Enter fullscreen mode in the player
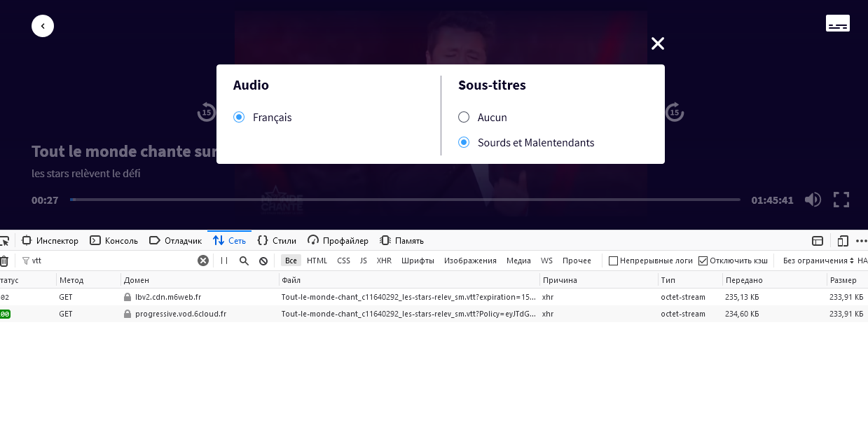The height and width of the screenshot is (430, 868). pos(841,200)
